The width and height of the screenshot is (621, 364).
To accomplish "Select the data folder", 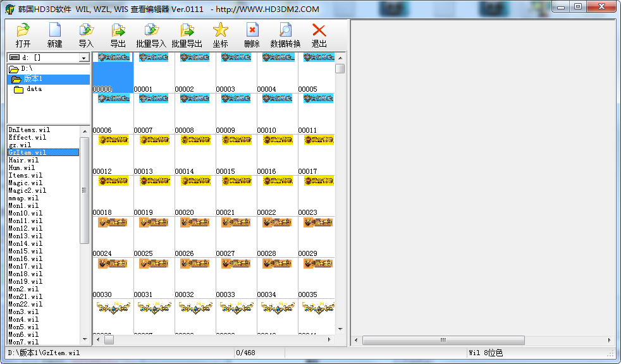I will pyautogui.click(x=48, y=89).
